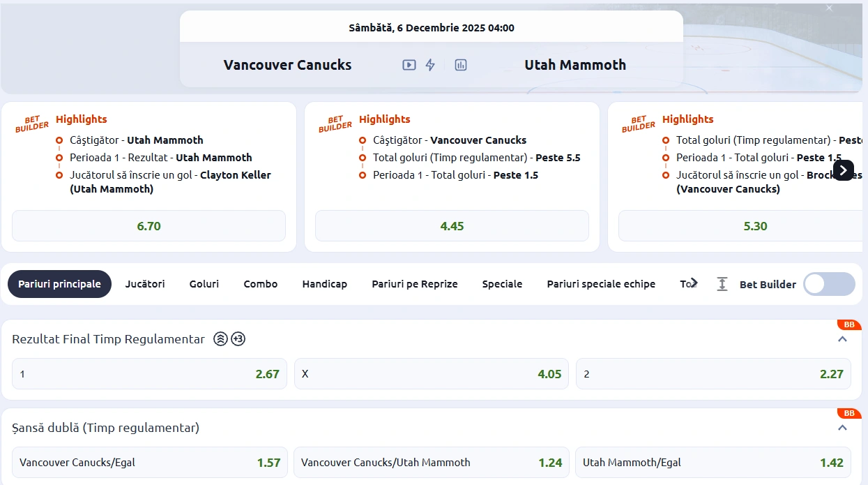The width and height of the screenshot is (868, 485).
Task: Click the stacked layers icon beside Rezultat Final
Action: [x=220, y=339]
